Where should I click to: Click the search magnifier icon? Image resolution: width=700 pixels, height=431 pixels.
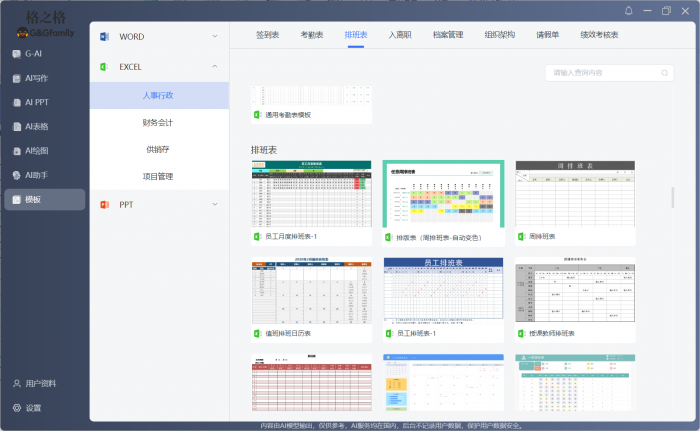point(666,73)
